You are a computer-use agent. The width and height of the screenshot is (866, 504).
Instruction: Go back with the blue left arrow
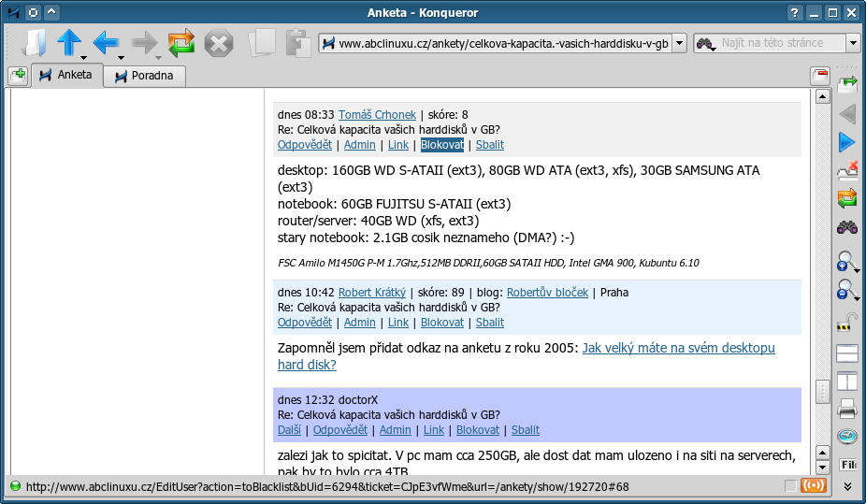pos(106,42)
